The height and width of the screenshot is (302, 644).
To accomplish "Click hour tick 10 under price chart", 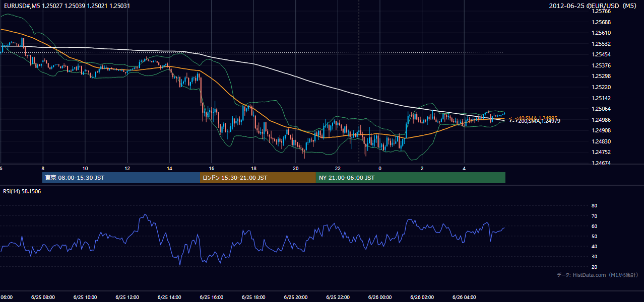I will coord(85,168).
